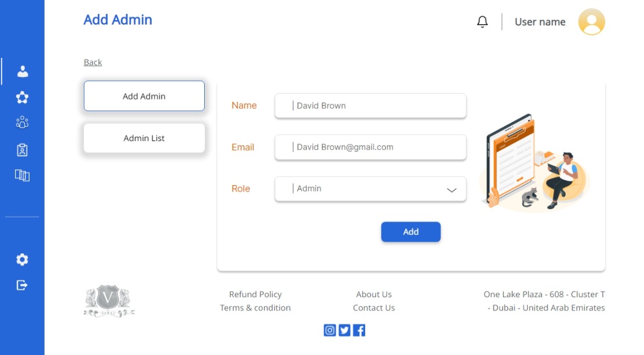Focus the Name input field
This screenshot has height=355, width=644.
click(370, 106)
